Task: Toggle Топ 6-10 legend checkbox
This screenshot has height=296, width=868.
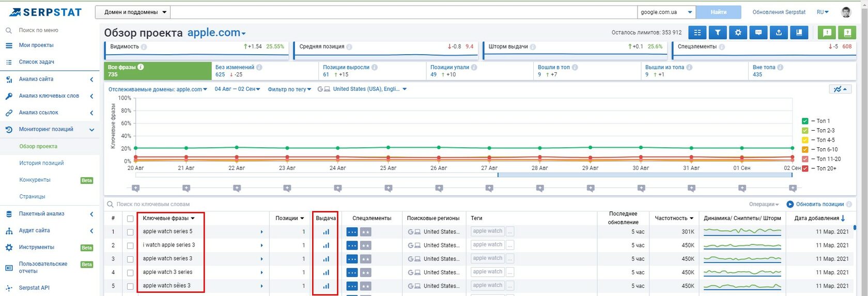Action: [805, 149]
